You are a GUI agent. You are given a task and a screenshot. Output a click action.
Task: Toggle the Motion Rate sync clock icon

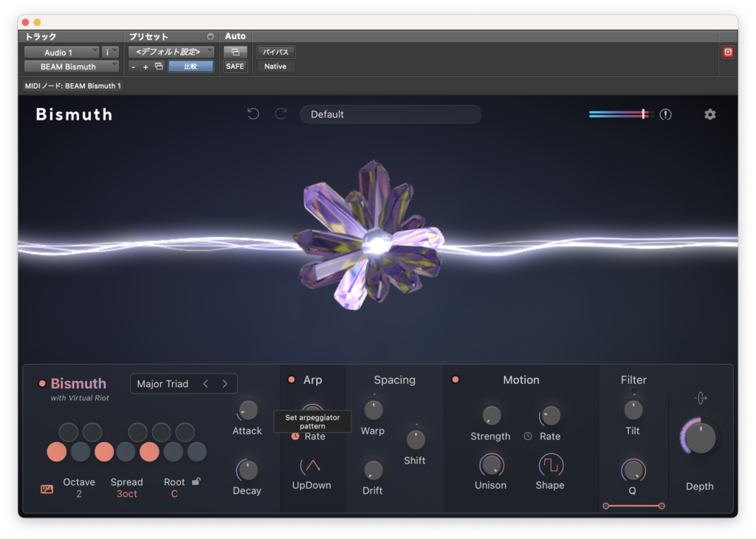tap(528, 436)
